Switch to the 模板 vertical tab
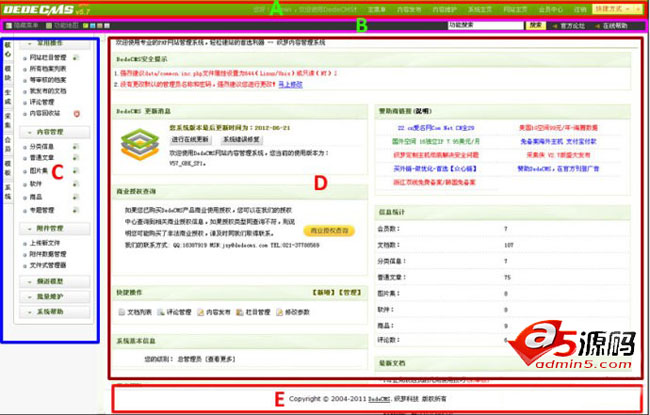650x415 pixels. point(8,168)
